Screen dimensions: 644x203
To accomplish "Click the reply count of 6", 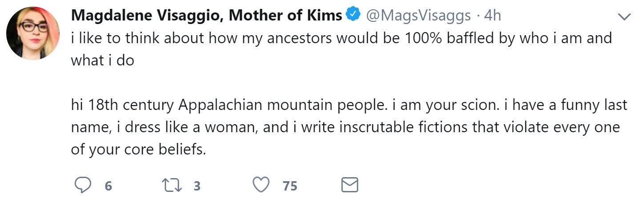I will tap(108, 186).
